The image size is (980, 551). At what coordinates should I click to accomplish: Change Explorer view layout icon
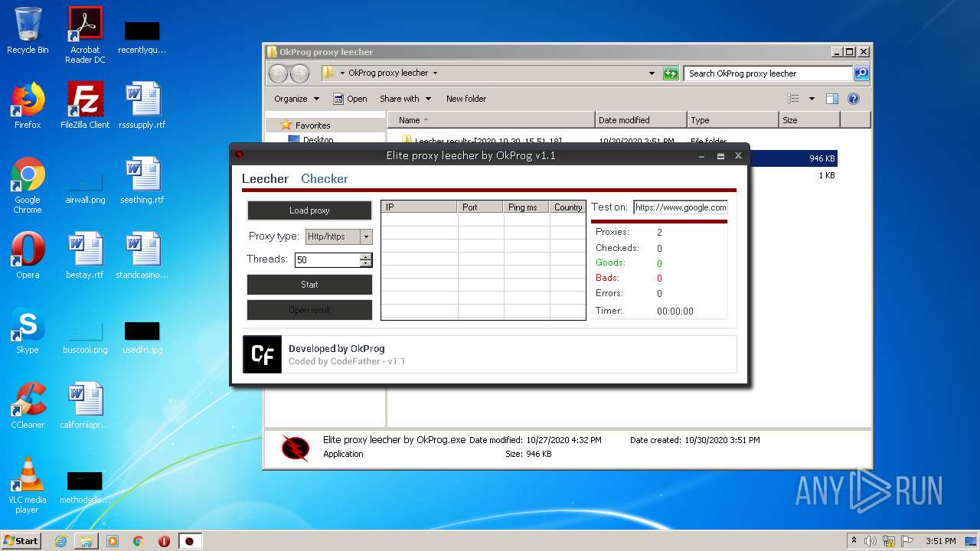pos(793,99)
